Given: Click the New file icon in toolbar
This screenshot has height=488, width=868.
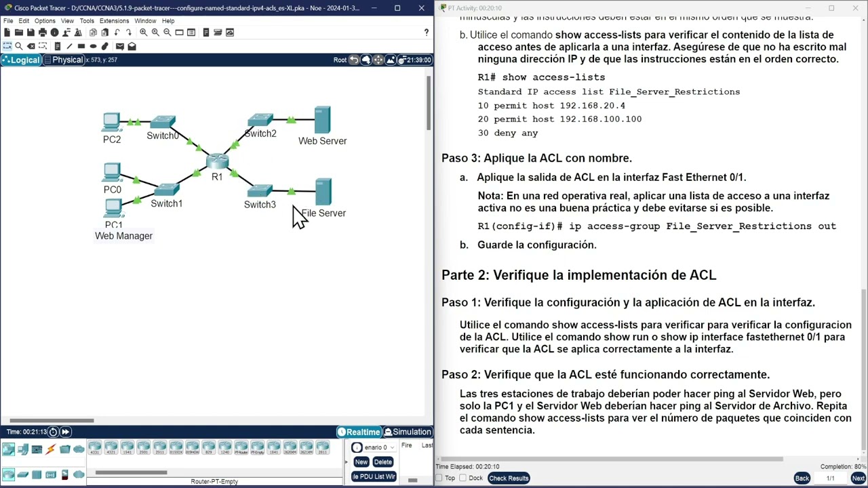Looking at the screenshot, I should 7,33.
